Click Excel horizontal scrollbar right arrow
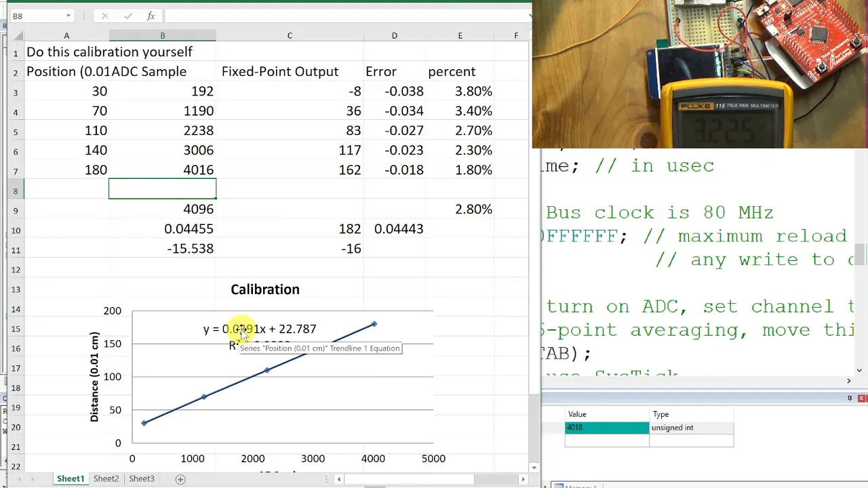Screen dimensions: 868x488 click(523, 479)
